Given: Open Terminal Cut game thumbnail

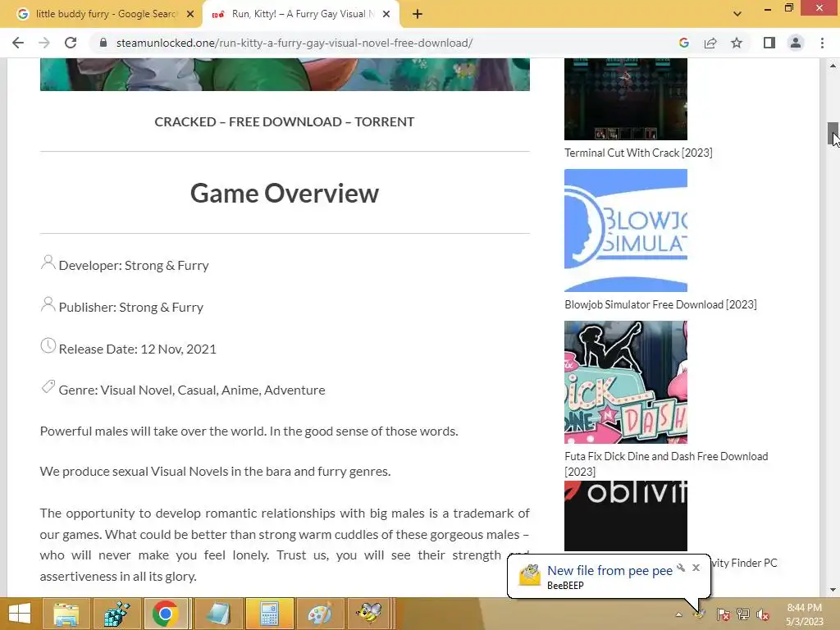Looking at the screenshot, I should tap(626, 99).
